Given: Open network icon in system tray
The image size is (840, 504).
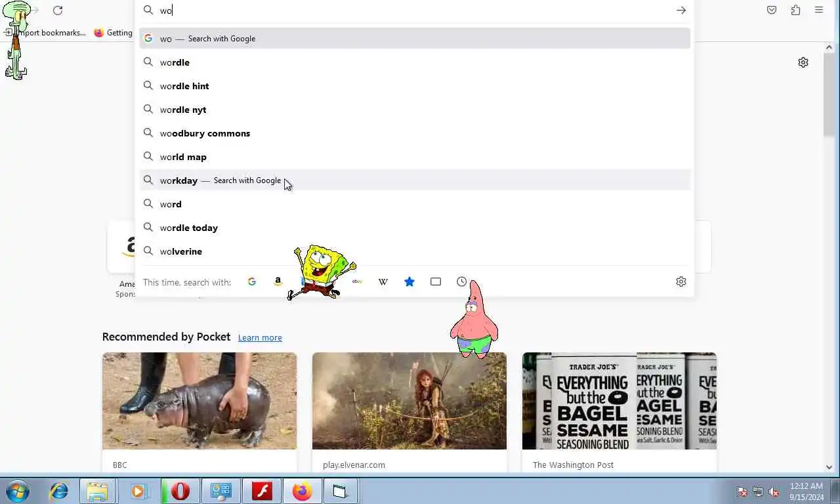Looking at the screenshot, I should point(758,492).
